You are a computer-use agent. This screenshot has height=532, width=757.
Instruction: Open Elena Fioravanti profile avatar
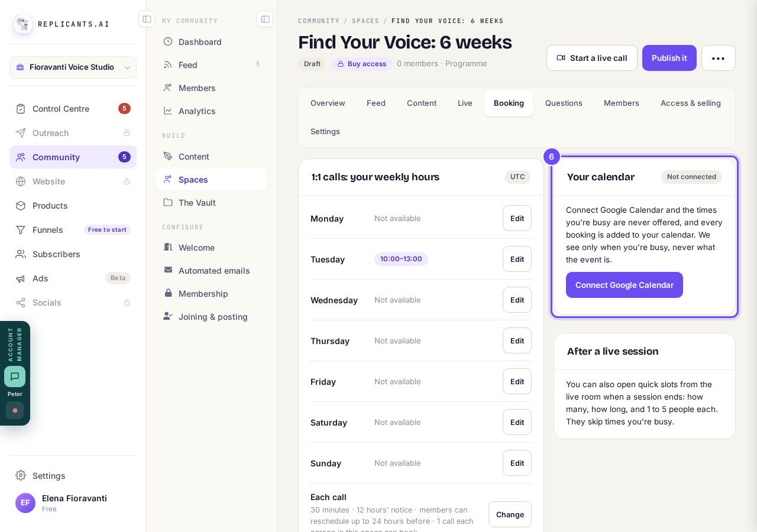point(25,503)
